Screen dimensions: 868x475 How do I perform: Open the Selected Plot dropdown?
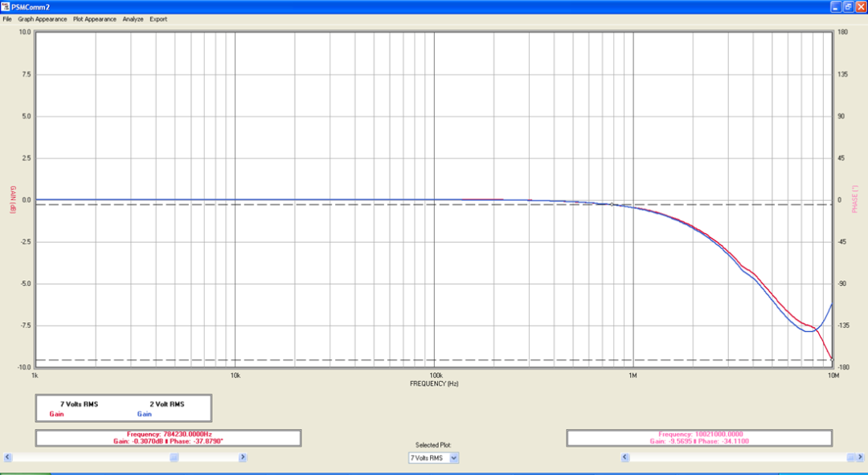pos(453,458)
